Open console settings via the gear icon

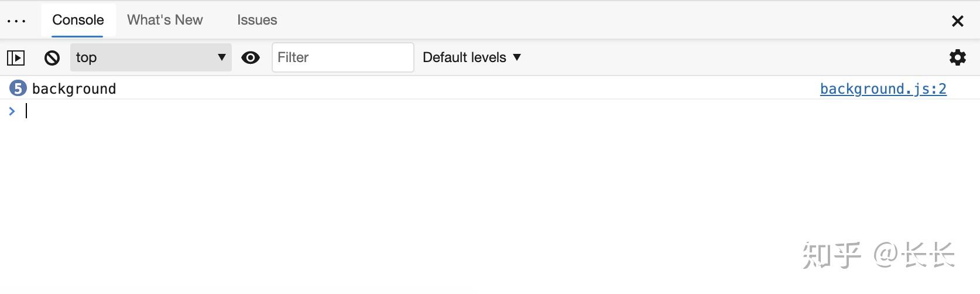pos(957,57)
